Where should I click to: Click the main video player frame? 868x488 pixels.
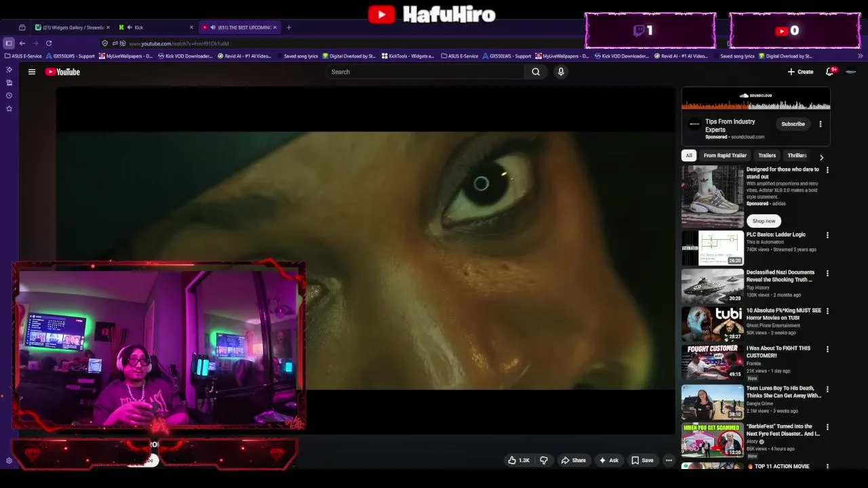pos(366,261)
